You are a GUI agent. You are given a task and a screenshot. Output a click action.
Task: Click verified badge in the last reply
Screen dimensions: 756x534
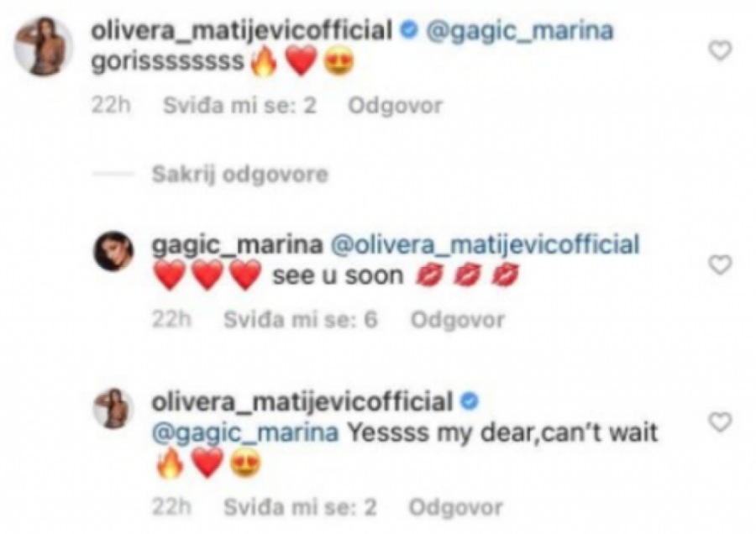point(470,401)
